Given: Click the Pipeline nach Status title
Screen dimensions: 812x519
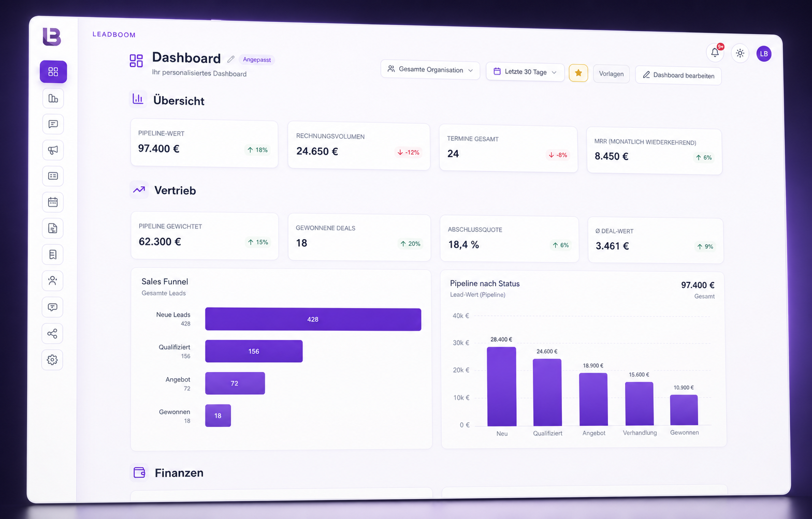Looking at the screenshot, I should click(x=485, y=284).
